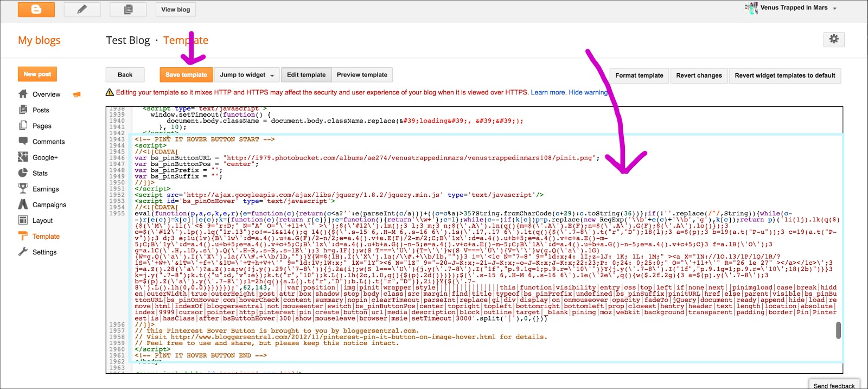Viewport: 868px width, 389px height.
Task: Click the Layout icon in sidebar
Action: coord(23,220)
